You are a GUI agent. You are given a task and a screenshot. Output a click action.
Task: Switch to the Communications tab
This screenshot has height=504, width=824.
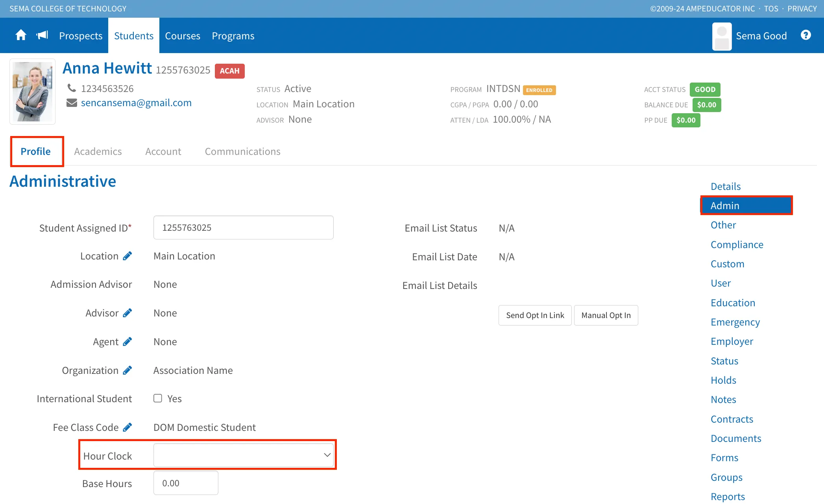tap(242, 151)
